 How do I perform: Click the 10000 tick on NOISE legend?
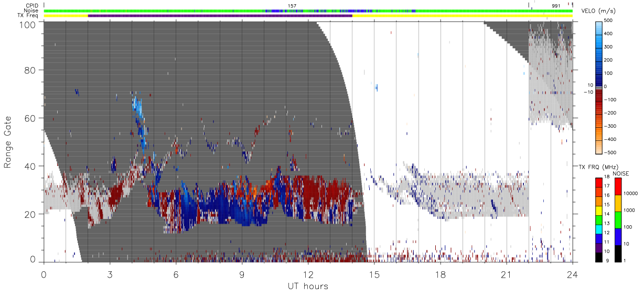tap(630, 194)
